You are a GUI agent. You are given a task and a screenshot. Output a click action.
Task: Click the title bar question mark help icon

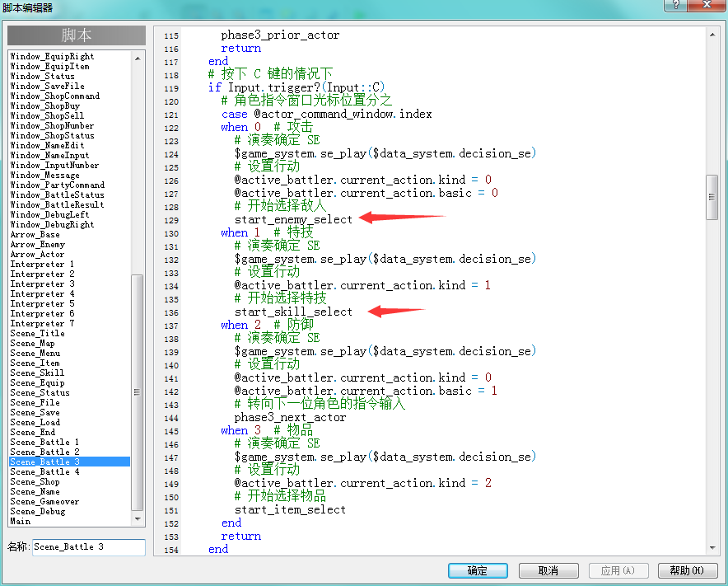coord(676,5)
